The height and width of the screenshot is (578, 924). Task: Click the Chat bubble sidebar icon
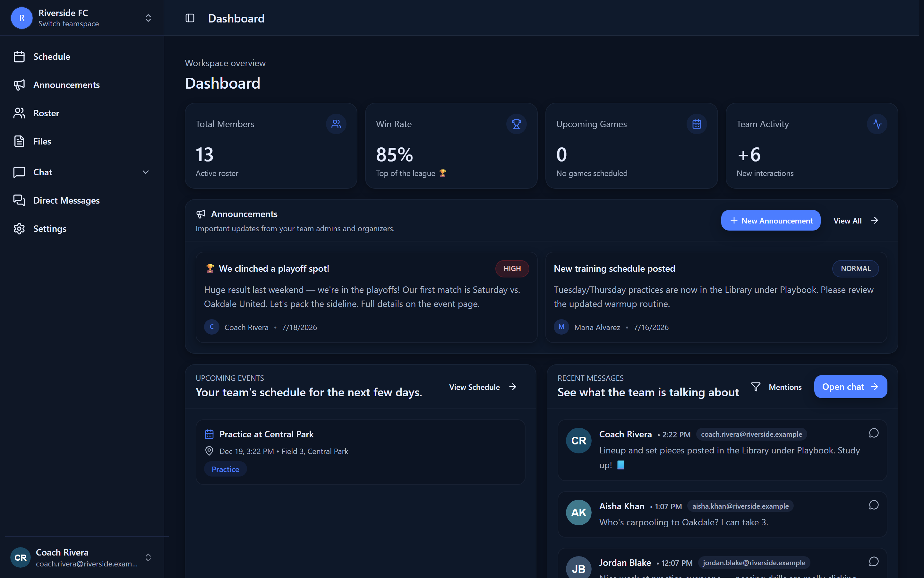pos(19,172)
